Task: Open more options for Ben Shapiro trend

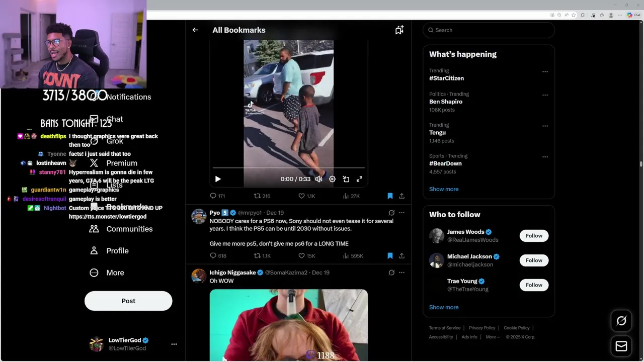Action: click(545, 95)
